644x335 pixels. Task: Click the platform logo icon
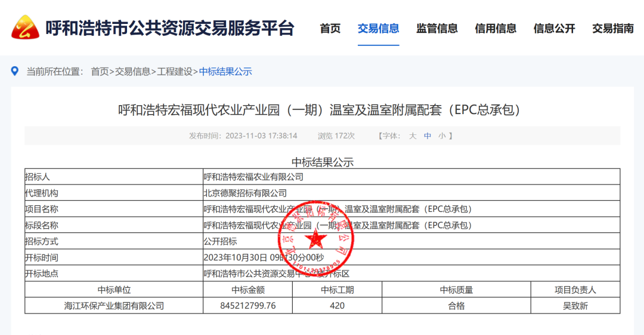click(26, 28)
